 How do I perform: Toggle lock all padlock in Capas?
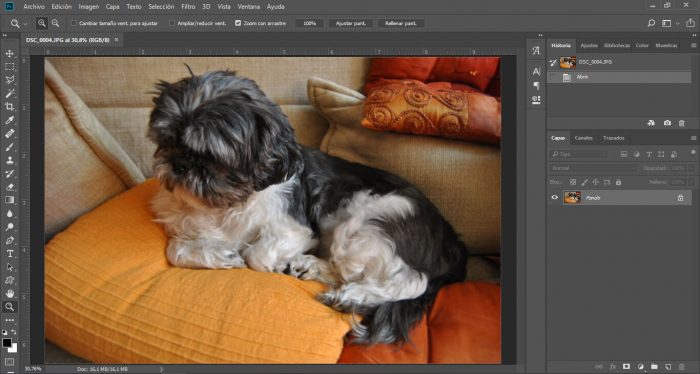point(618,183)
